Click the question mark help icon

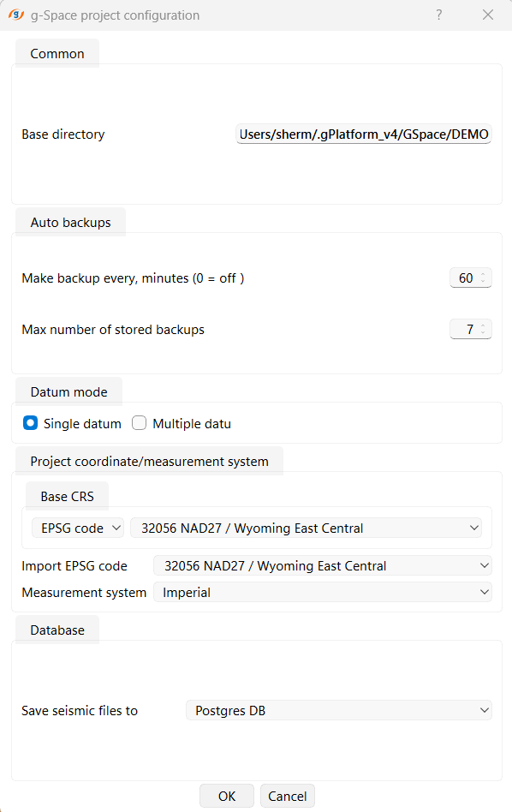tap(439, 15)
